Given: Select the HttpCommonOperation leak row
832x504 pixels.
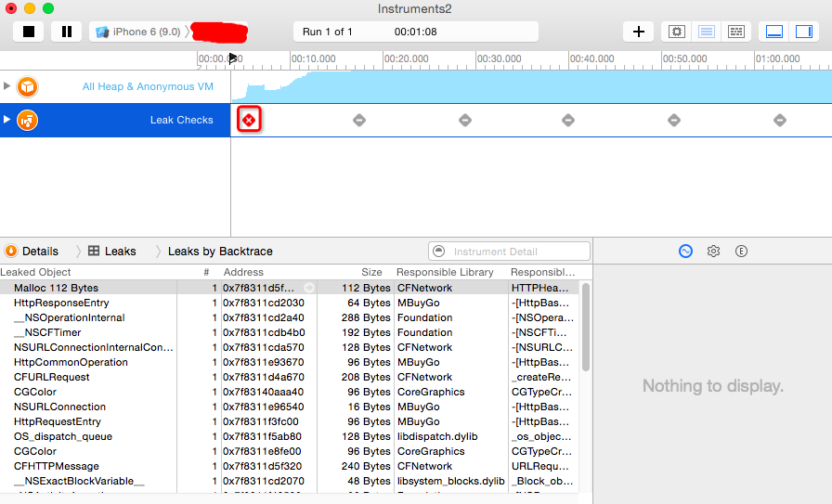Looking at the screenshot, I should click(x=289, y=362).
